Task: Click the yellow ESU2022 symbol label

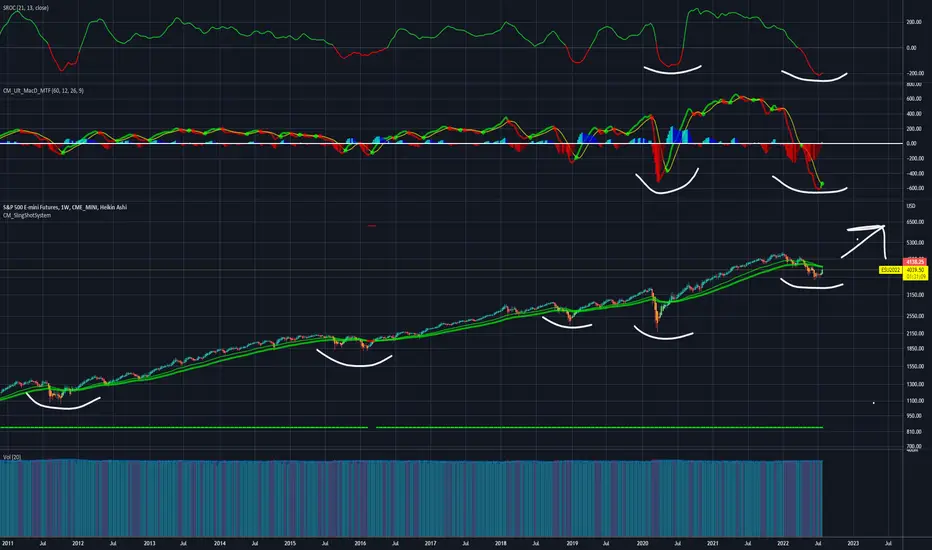Action: click(890, 270)
